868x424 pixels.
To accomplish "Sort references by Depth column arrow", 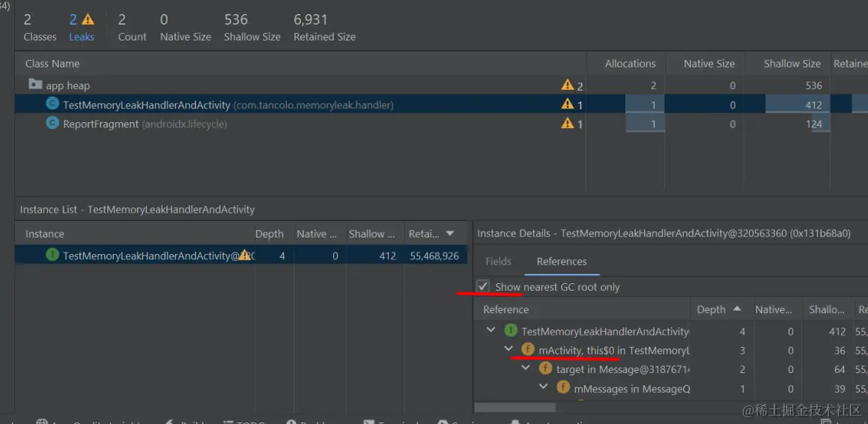I will click(737, 309).
